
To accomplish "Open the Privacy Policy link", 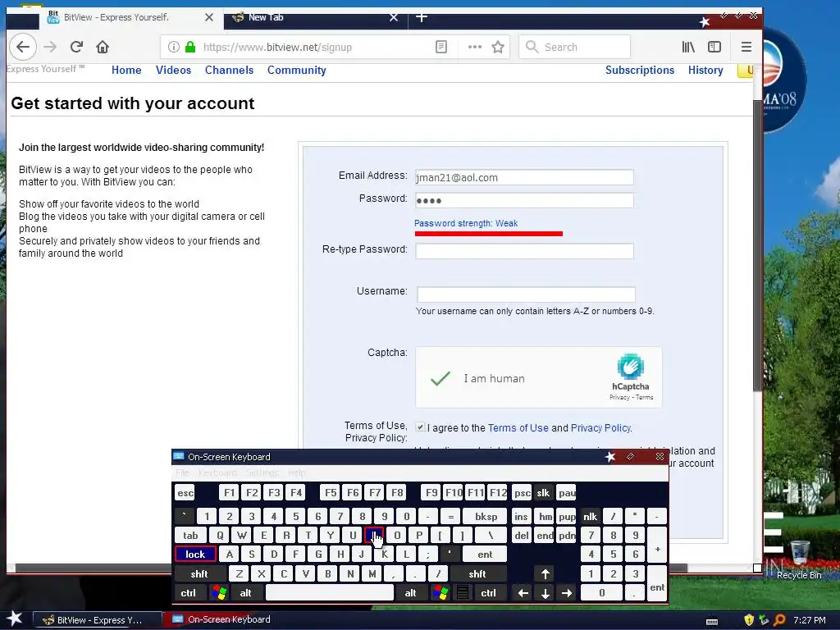I will 600,428.
